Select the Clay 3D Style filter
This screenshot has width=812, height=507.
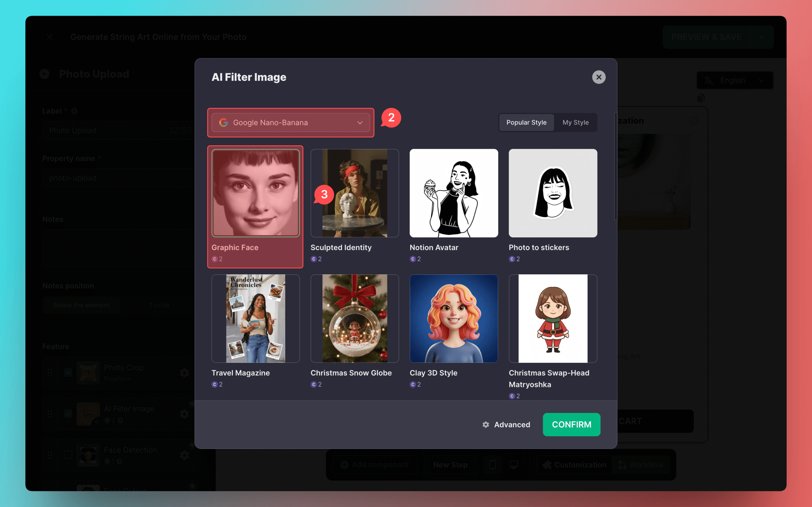(454, 319)
